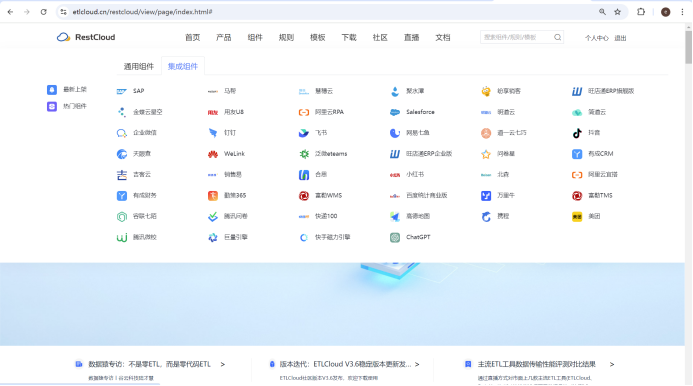Open the SAP integration component icon
The image size is (693, 386).
click(122, 91)
